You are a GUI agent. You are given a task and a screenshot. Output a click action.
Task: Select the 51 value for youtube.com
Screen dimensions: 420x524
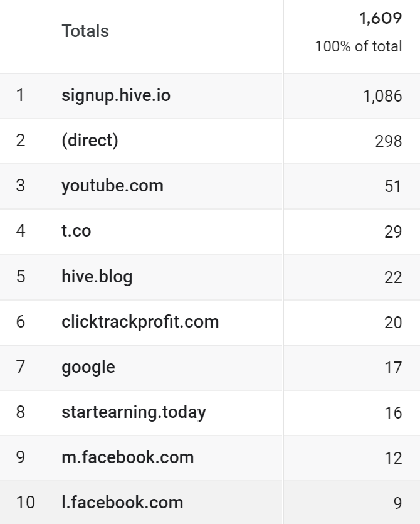tap(393, 186)
